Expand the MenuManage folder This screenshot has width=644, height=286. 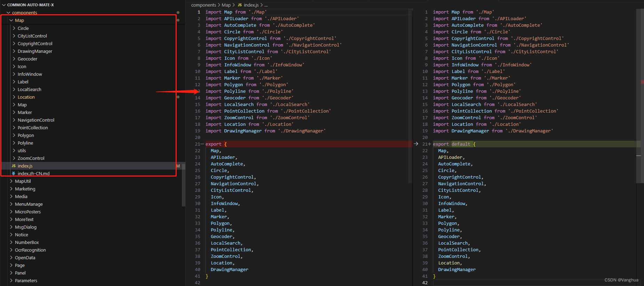[x=29, y=204]
